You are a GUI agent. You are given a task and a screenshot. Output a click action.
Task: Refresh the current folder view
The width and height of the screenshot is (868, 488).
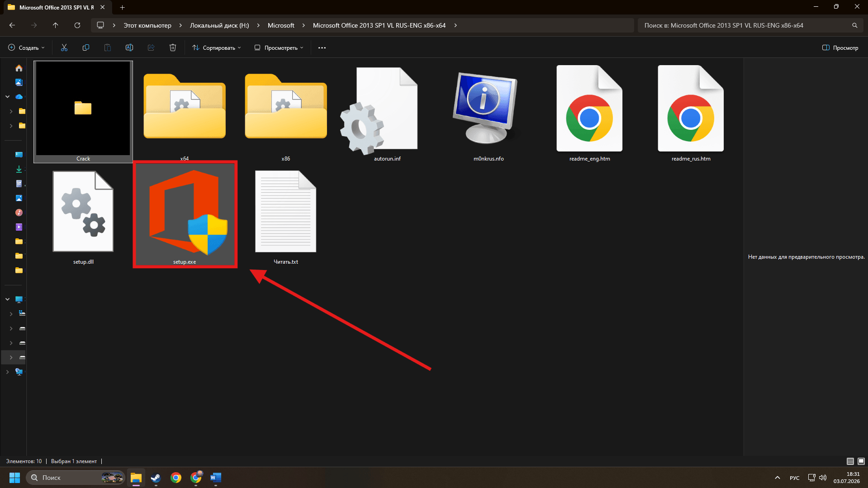[x=77, y=25]
